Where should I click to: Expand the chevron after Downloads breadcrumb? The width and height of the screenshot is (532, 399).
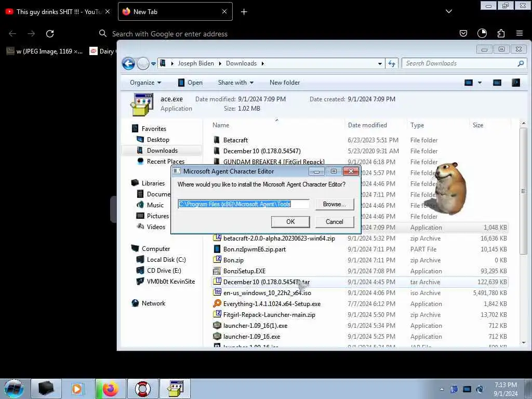click(262, 63)
